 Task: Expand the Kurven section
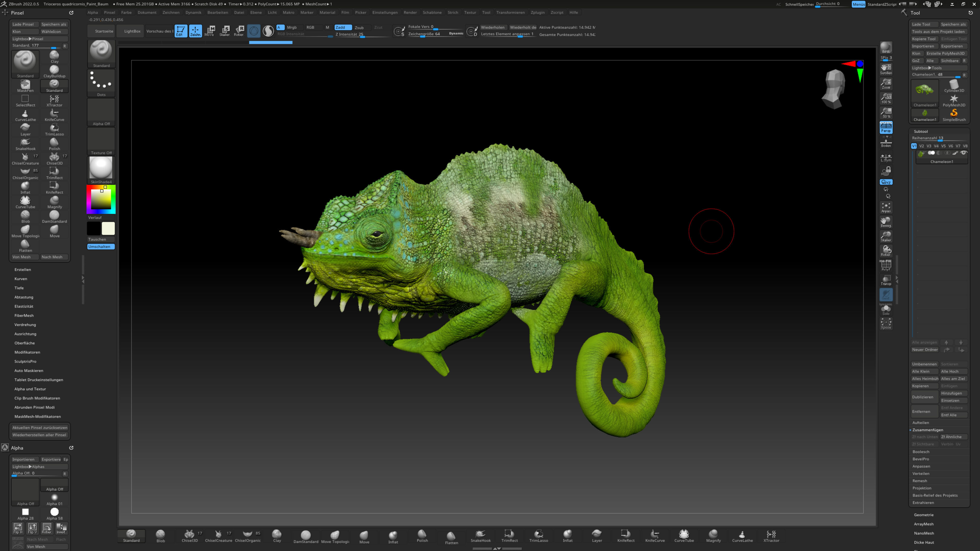[20, 279]
